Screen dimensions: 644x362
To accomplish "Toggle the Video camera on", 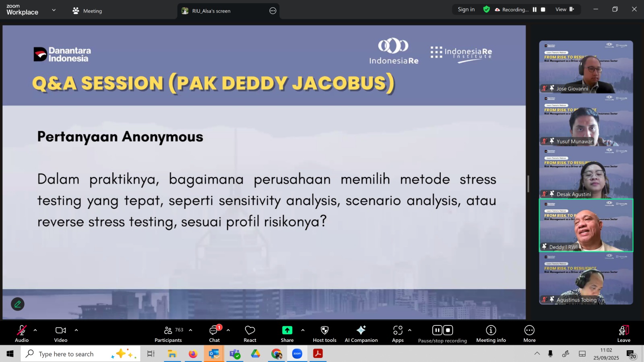I will [61, 334].
